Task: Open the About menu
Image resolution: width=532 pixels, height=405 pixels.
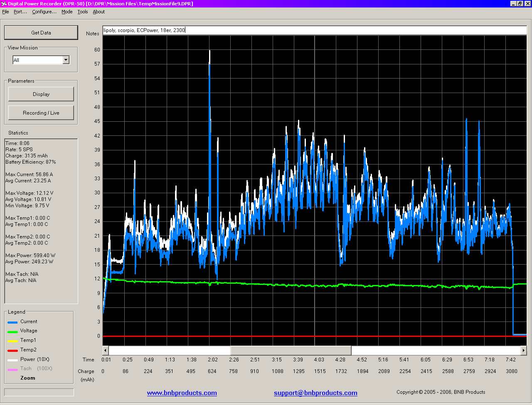Action: coord(99,12)
